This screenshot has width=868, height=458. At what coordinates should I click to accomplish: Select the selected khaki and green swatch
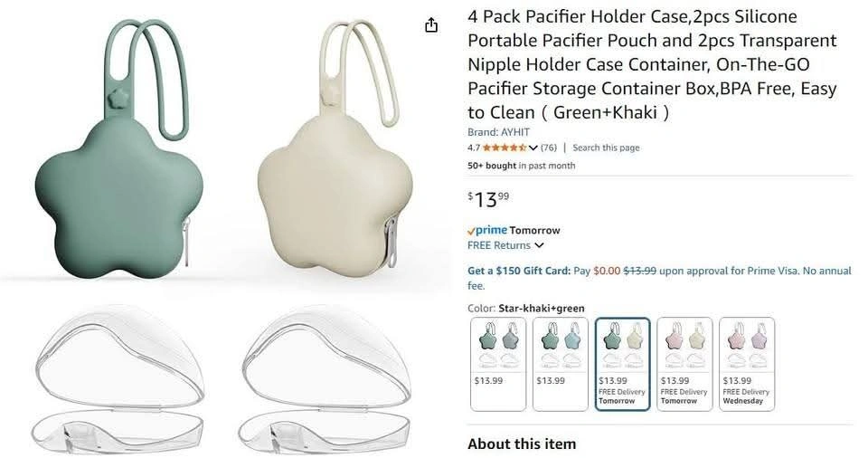coord(622,364)
